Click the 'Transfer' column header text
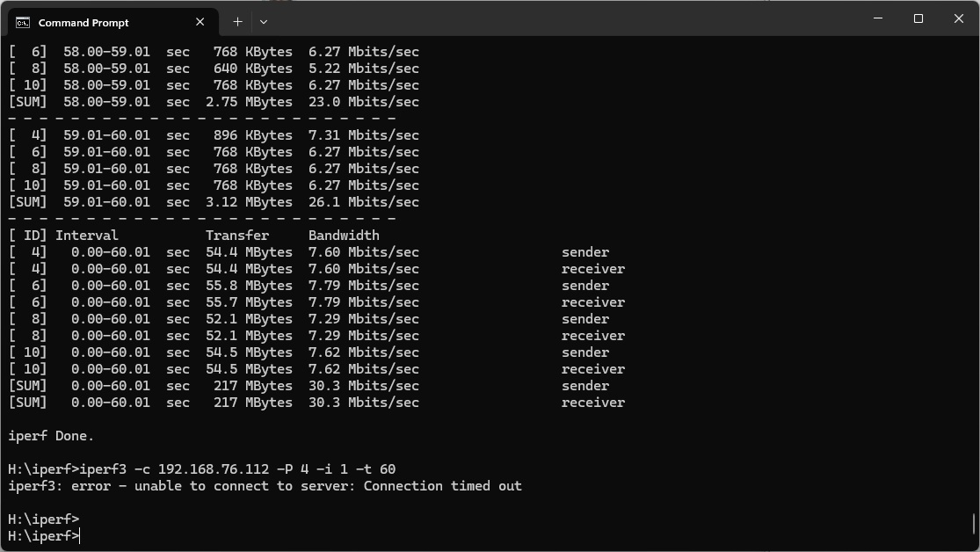Image resolution: width=980 pixels, height=552 pixels. click(x=237, y=235)
